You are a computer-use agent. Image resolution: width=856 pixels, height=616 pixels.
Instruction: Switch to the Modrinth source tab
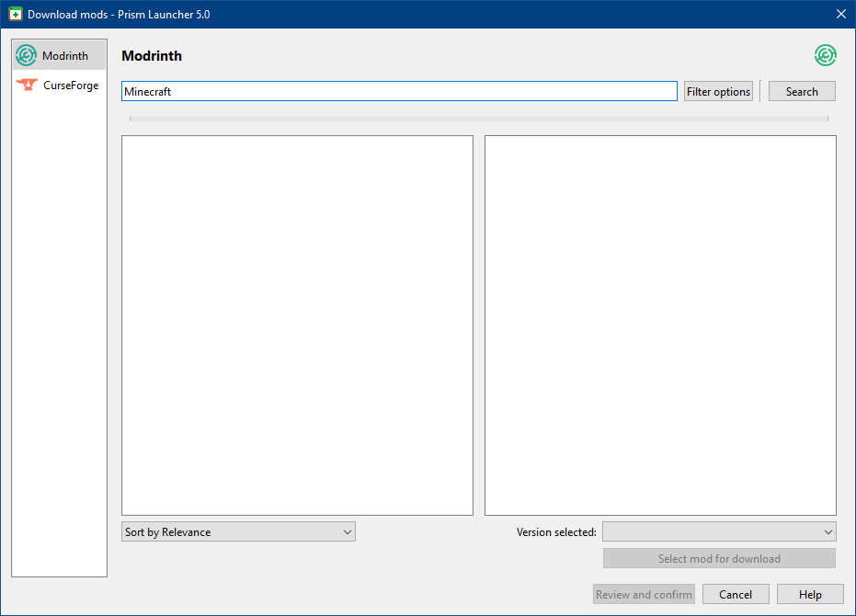(x=59, y=55)
